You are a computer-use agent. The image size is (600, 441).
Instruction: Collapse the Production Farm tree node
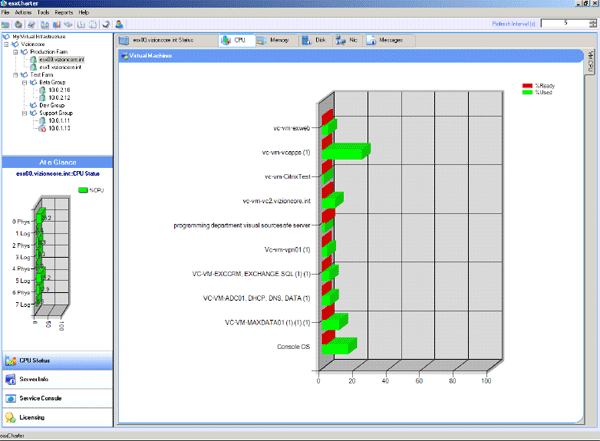[x=15, y=52]
